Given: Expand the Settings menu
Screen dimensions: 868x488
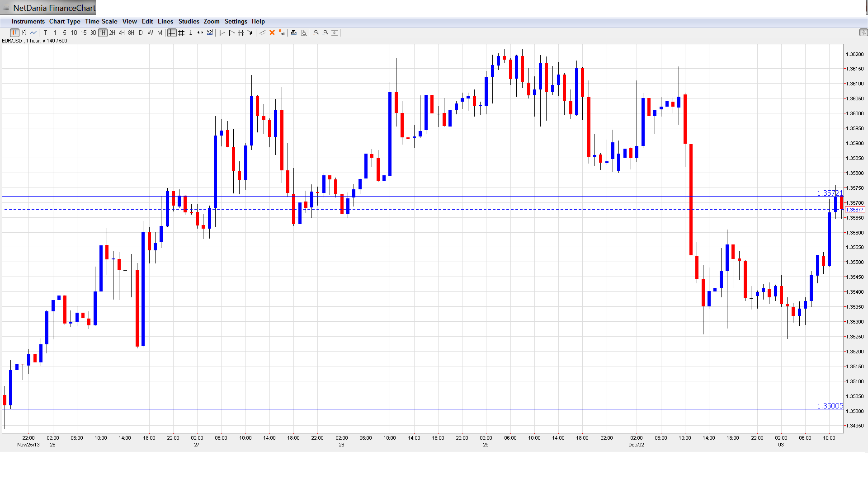Looking at the screenshot, I should point(236,21).
